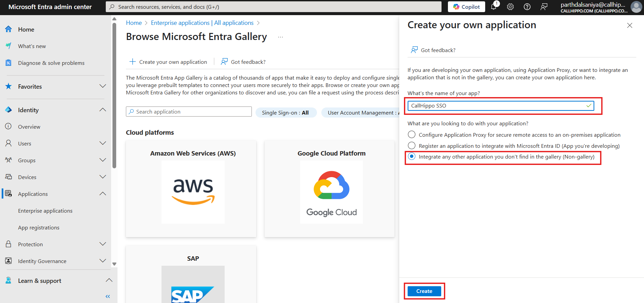Click the What's new icon
644x303 pixels.
click(x=8, y=46)
